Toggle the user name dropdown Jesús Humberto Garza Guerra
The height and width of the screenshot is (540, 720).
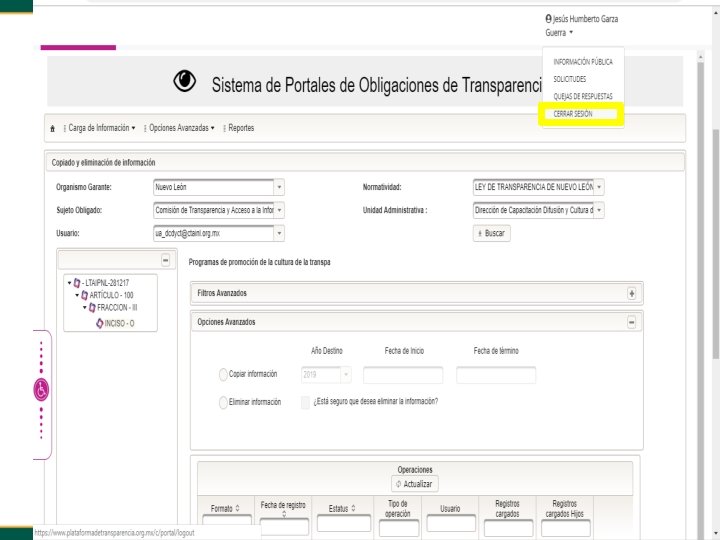(x=582, y=26)
